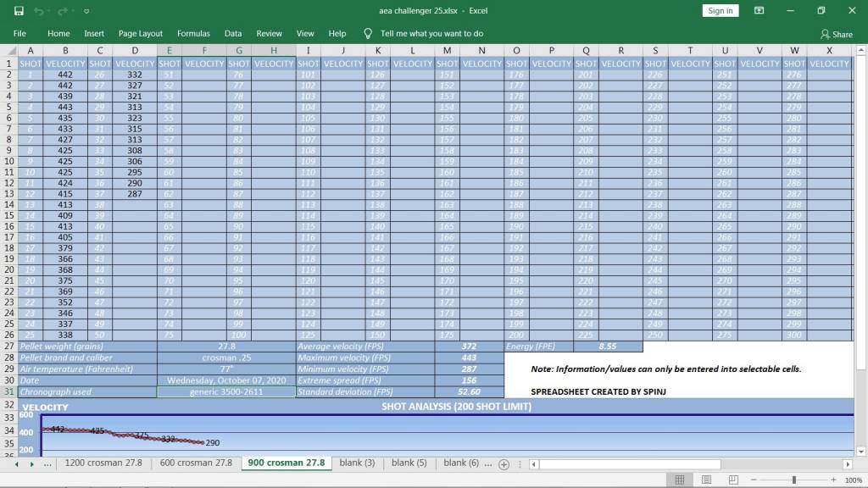Click the lightbulb Tell me icon

pos(368,34)
